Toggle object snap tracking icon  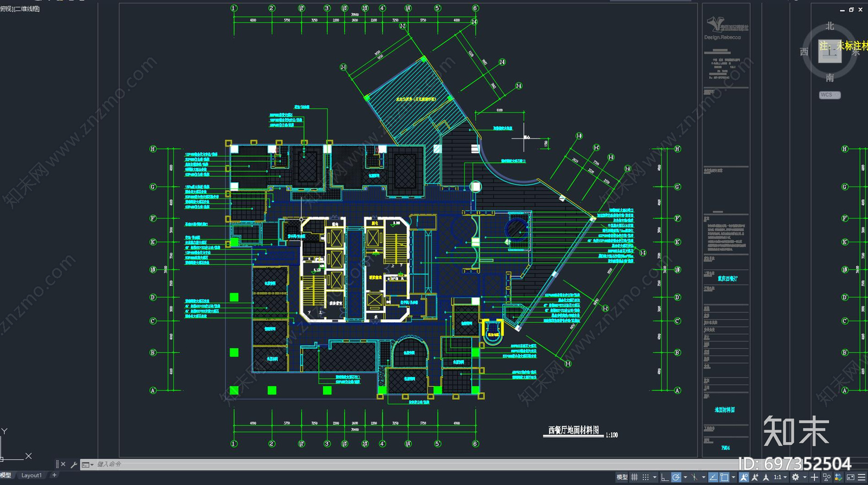coord(713,477)
